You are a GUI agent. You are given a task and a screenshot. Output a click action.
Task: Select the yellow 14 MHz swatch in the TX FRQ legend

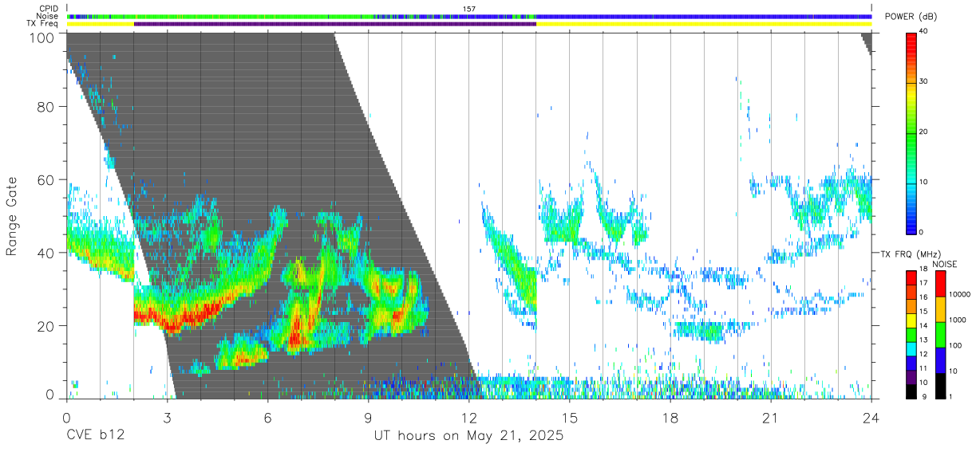[x=911, y=320]
